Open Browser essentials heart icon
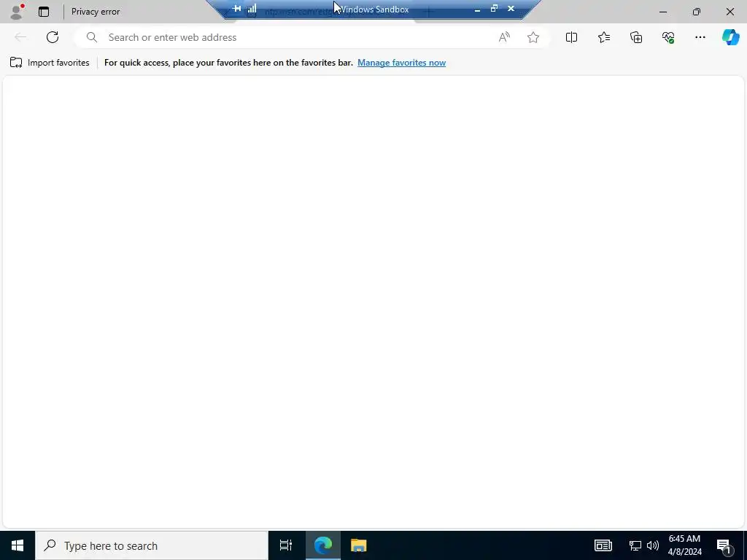 pos(668,37)
